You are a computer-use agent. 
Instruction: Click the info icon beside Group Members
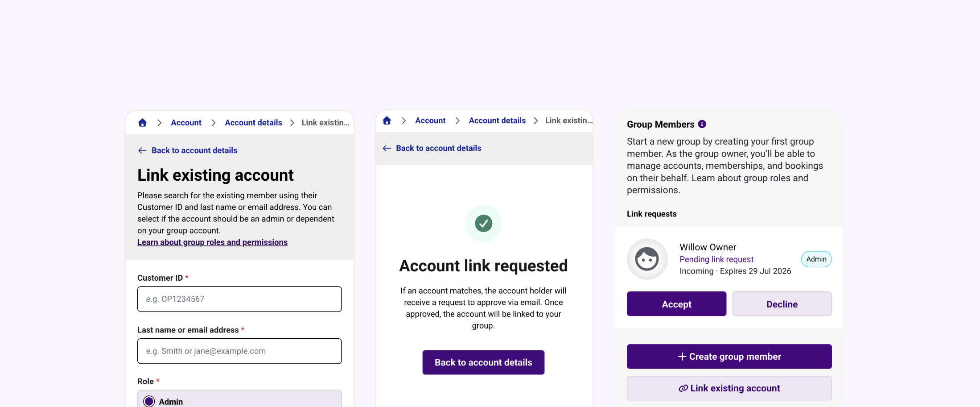tap(702, 124)
